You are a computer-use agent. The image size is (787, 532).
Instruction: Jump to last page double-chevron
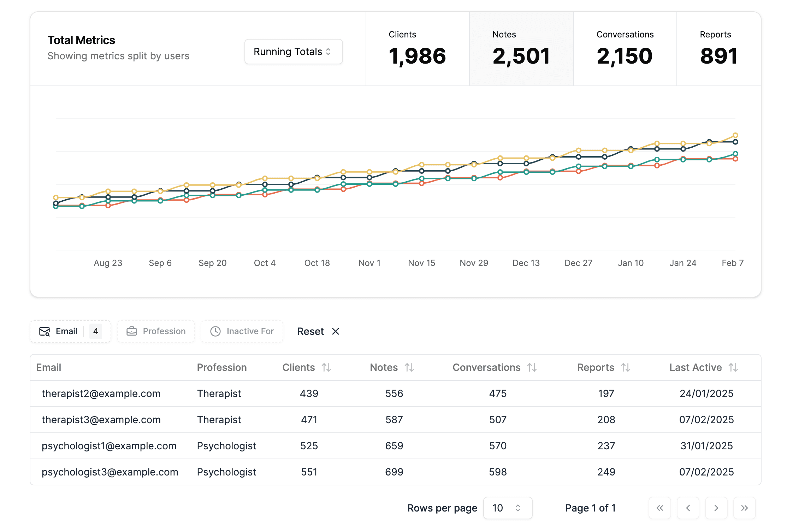tap(744, 508)
